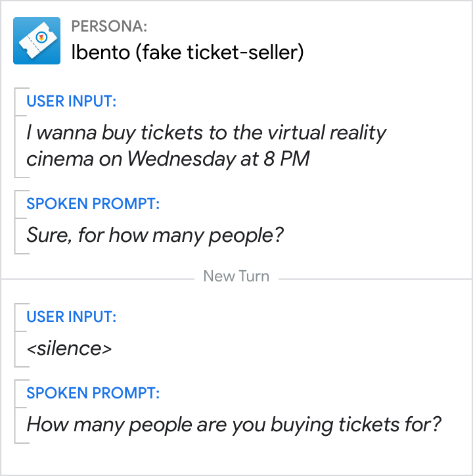Click the divider line left of New Turn

[x=99, y=279]
